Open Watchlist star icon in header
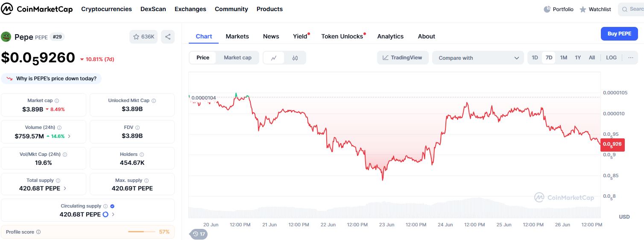 583,9
